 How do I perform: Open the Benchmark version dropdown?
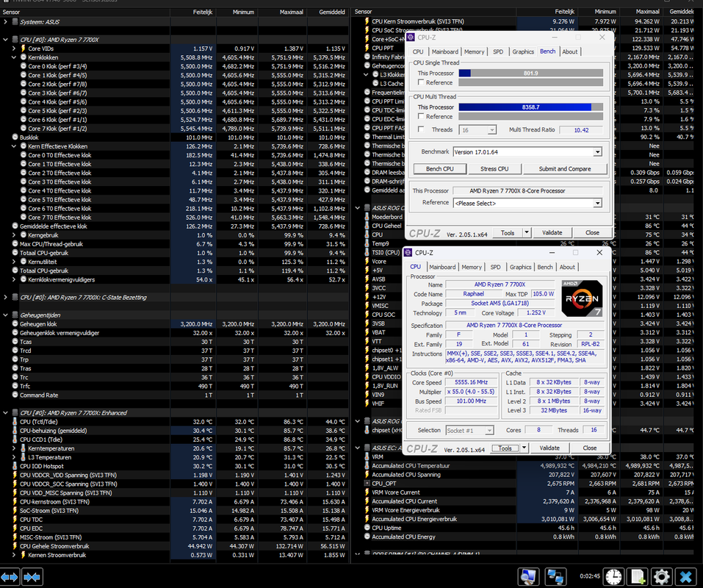click(x=597, y=152)
